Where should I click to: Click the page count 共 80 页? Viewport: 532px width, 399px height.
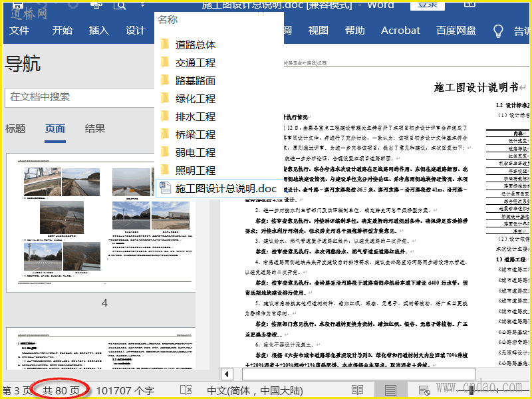61,390
